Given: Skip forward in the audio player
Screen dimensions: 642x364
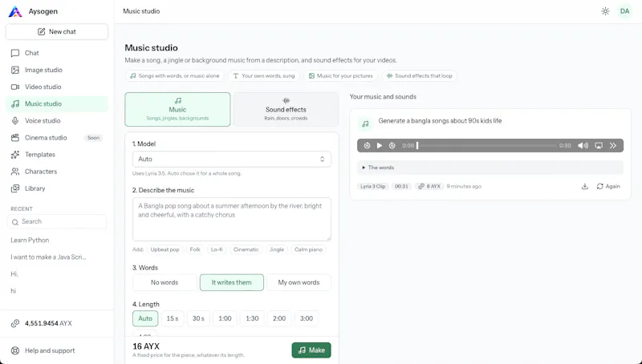Looking at the screenshot, I should (392, 146).
